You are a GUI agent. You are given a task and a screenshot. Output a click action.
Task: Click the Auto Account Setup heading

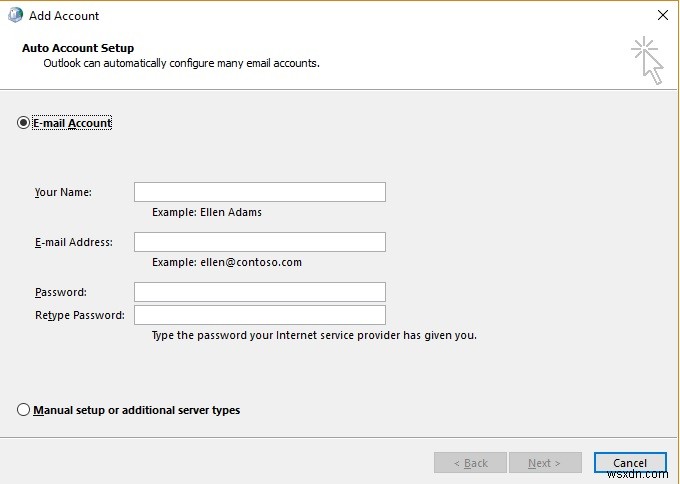tap(77, 48)
